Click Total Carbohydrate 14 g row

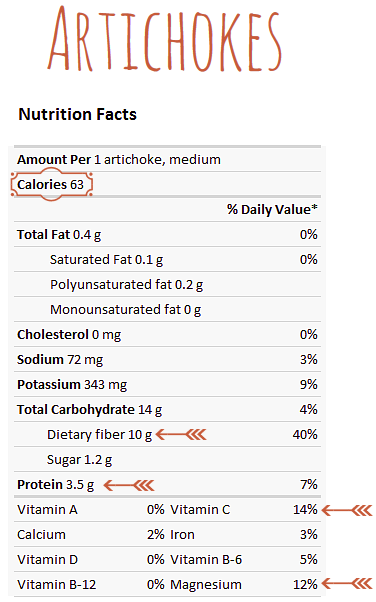[167, 409]
